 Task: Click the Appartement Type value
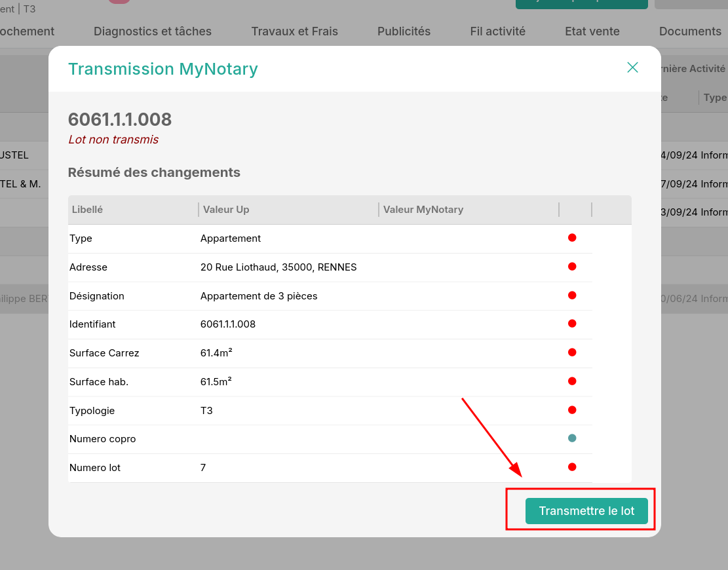(x=230, y=238)
